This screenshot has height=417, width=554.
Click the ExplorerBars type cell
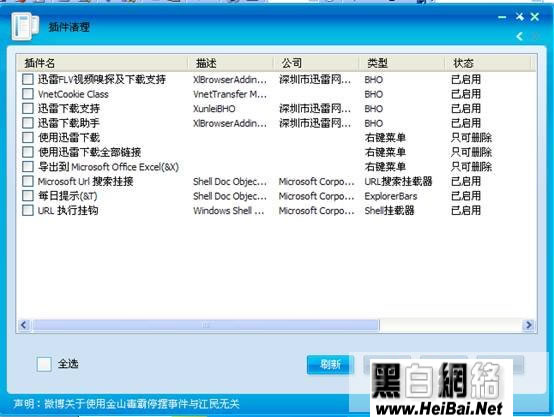click(x=391, y=196)
